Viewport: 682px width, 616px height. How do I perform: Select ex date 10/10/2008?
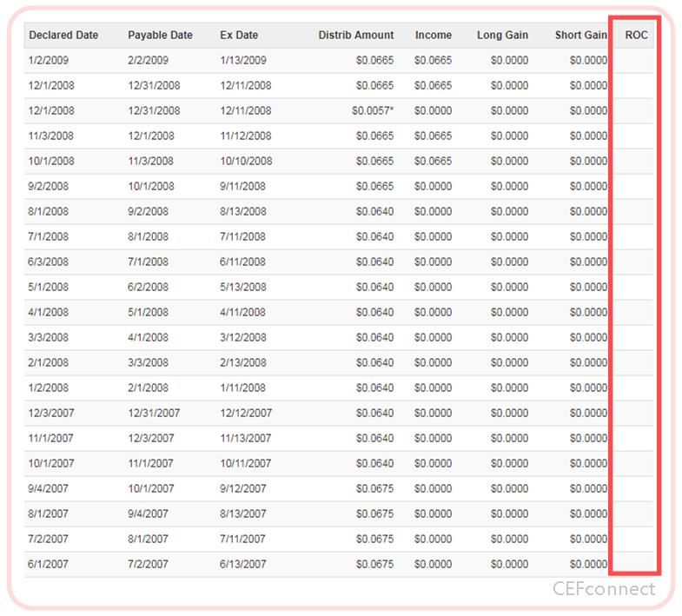click(x=246, y=162)
